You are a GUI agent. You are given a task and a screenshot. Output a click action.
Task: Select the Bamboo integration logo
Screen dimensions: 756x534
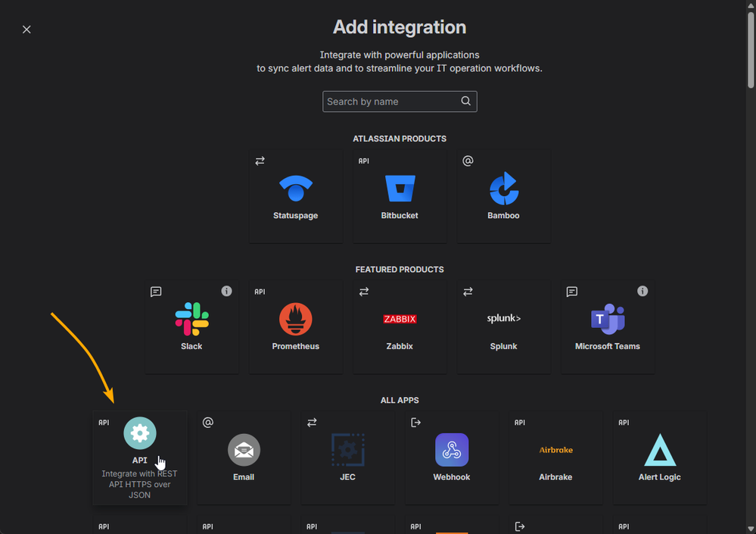(x=504, y=188)
